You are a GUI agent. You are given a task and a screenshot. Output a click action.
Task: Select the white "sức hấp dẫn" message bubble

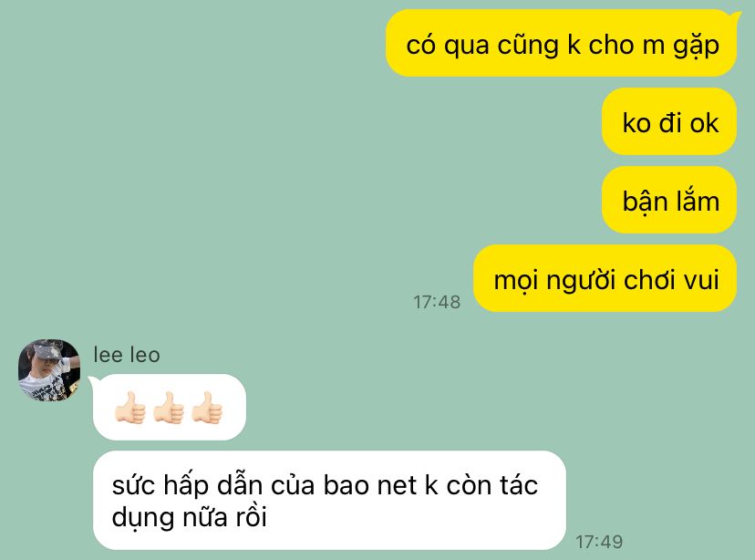(x=329, y=501)
